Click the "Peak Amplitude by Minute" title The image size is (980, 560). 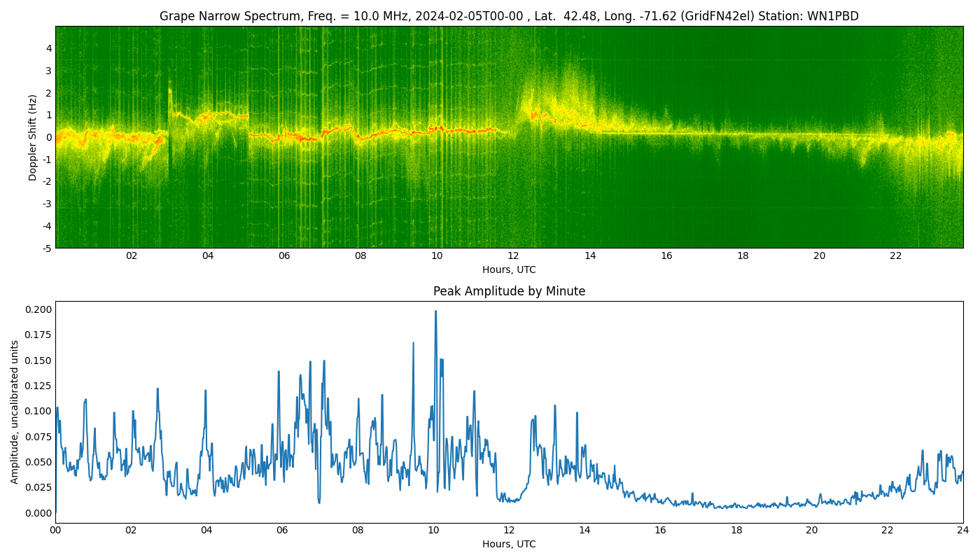(509, 291)
